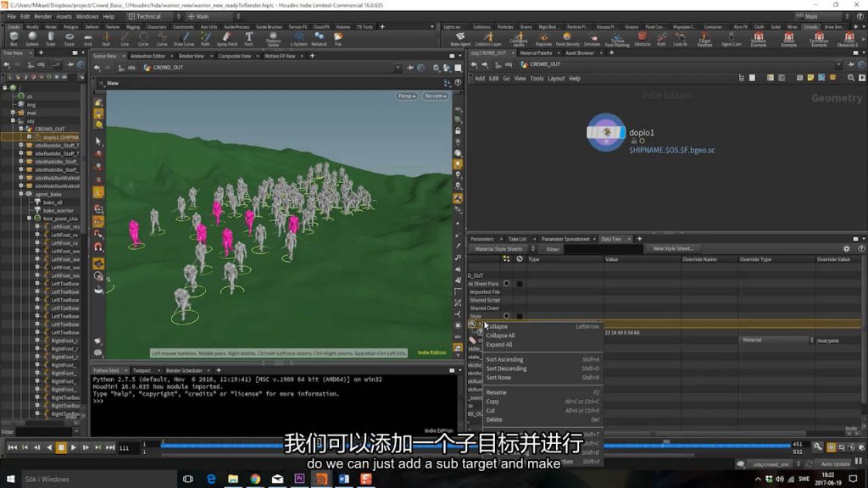Viewport: 868px width, 488px height.
Task: Open the network editor Layout menu
Action: [x=556, y=79]
